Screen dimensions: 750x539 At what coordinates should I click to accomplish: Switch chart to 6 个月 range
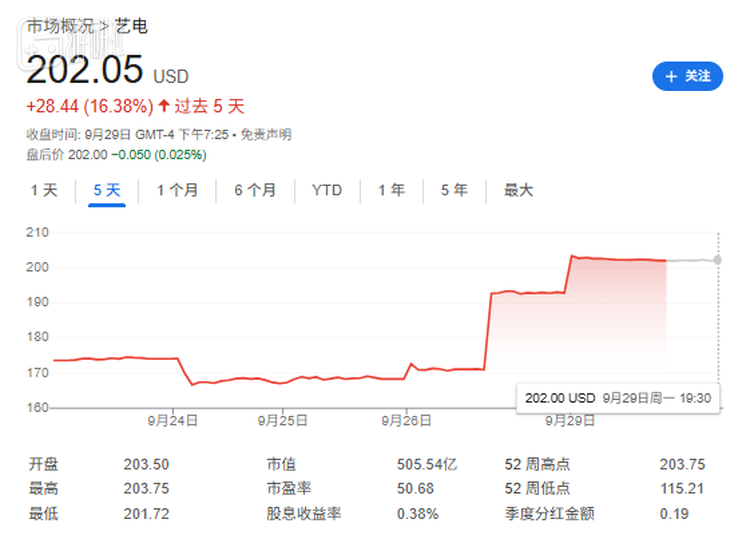255,190
